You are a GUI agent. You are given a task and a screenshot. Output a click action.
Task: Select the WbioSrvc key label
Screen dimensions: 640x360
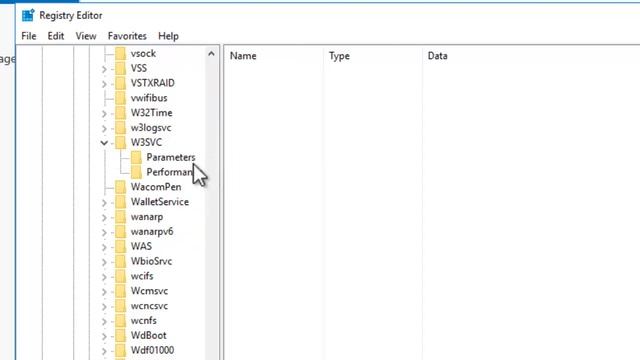(151, 261)
